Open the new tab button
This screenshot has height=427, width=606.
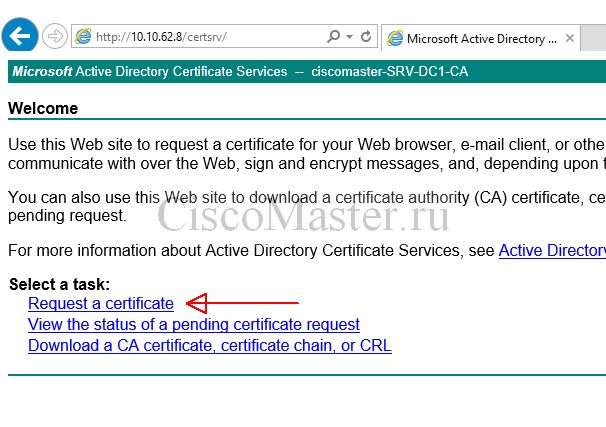click(x=593, y=38)
